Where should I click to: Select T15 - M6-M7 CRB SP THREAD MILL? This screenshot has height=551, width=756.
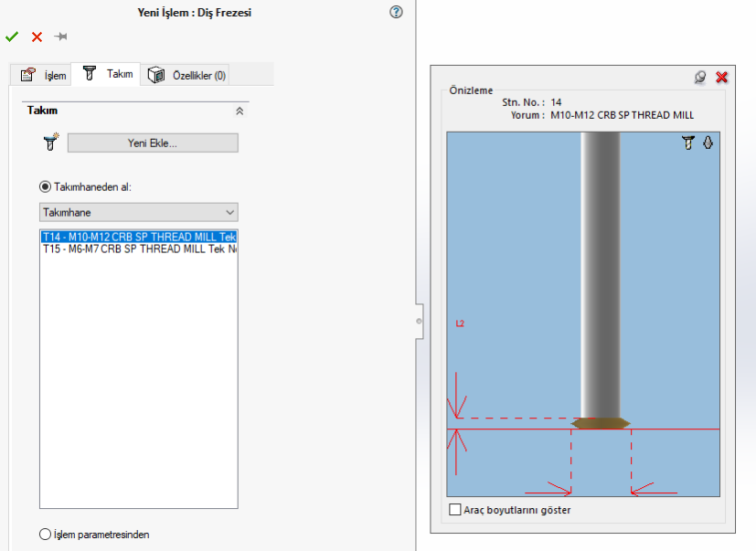click(139, 249)
